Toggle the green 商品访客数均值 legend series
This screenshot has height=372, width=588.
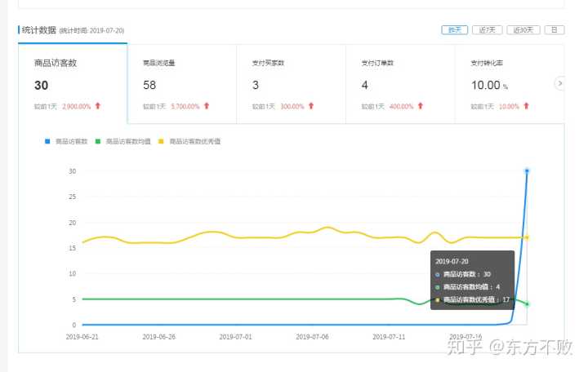point(123,142)
